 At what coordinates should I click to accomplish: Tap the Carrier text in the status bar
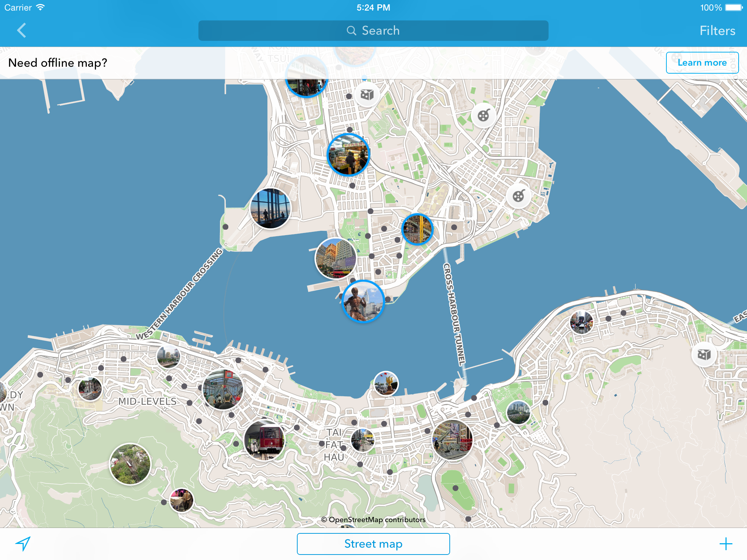(18, 7)
